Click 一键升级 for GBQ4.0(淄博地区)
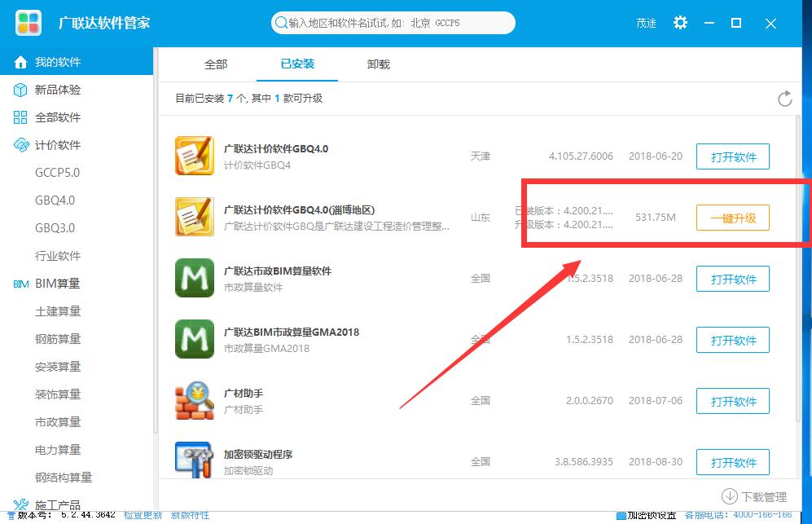 [733, 218]
